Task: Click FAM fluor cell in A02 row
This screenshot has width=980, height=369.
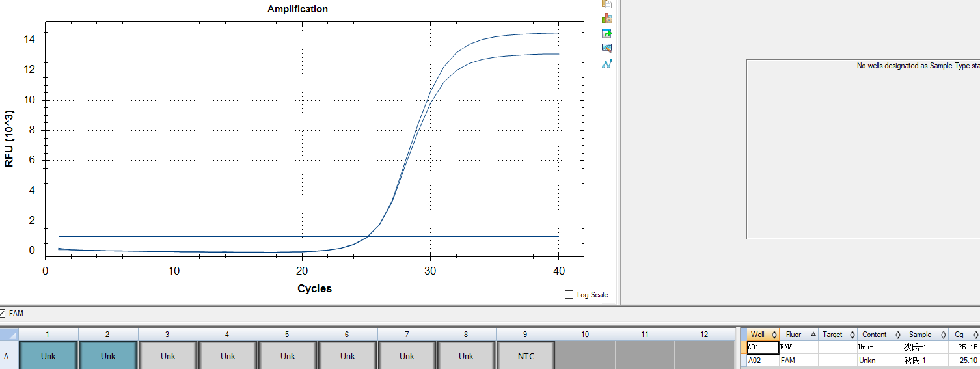Action: click(x=798, y=360)
